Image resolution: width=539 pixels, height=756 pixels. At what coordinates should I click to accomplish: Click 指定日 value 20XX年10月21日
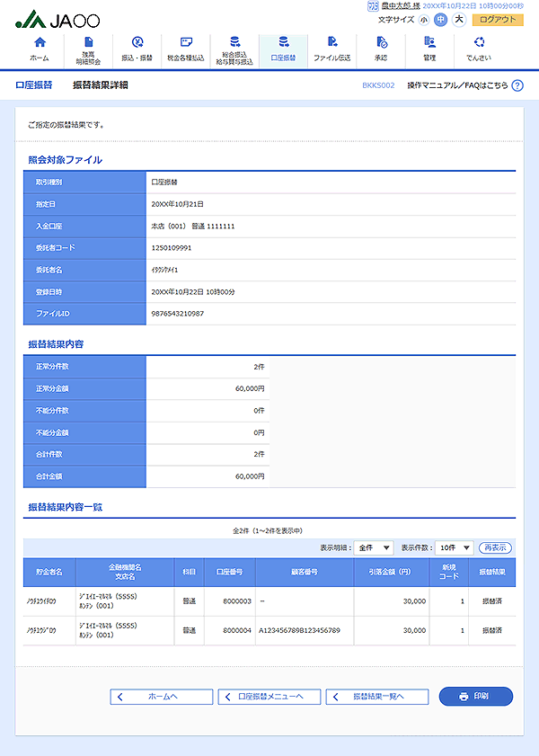coord(177,204)
